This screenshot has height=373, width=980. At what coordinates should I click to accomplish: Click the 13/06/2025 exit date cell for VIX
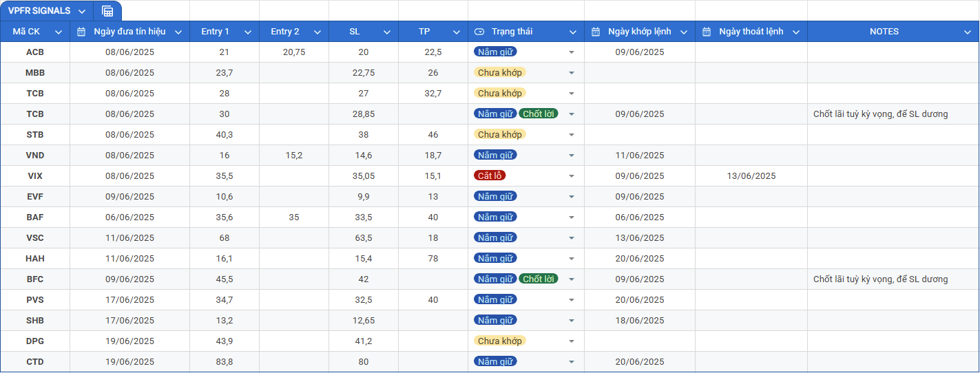(x=751, y=176)
